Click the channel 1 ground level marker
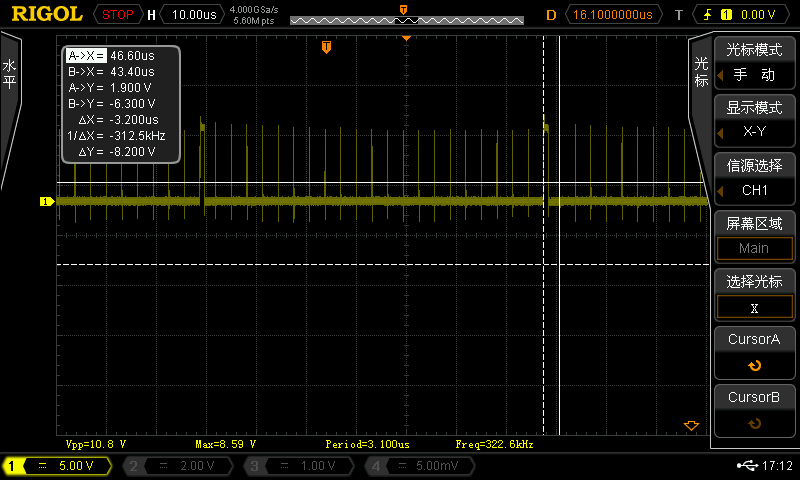This screenshot has width=800, height=480. [x=47, y=201]
